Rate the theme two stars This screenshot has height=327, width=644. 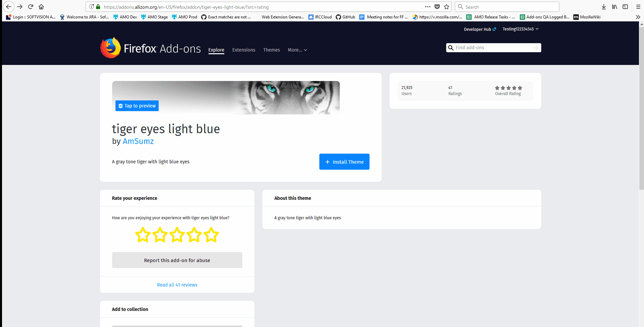[160, 235]
